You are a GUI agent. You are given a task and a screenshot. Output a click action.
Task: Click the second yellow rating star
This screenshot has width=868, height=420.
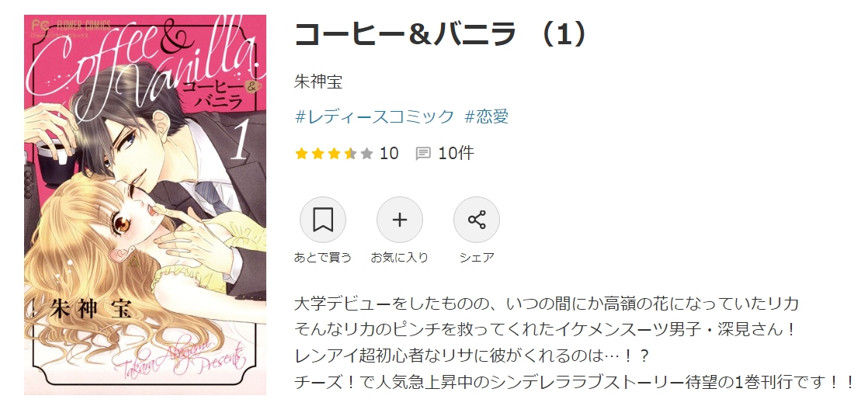pyautogui.click(x=318, y=153)
